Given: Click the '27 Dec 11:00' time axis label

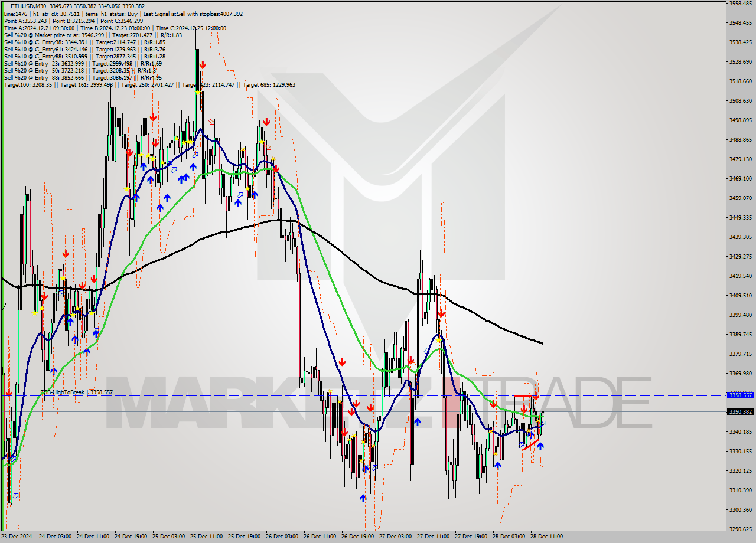Looking at the screenshot, I should 433,537.
